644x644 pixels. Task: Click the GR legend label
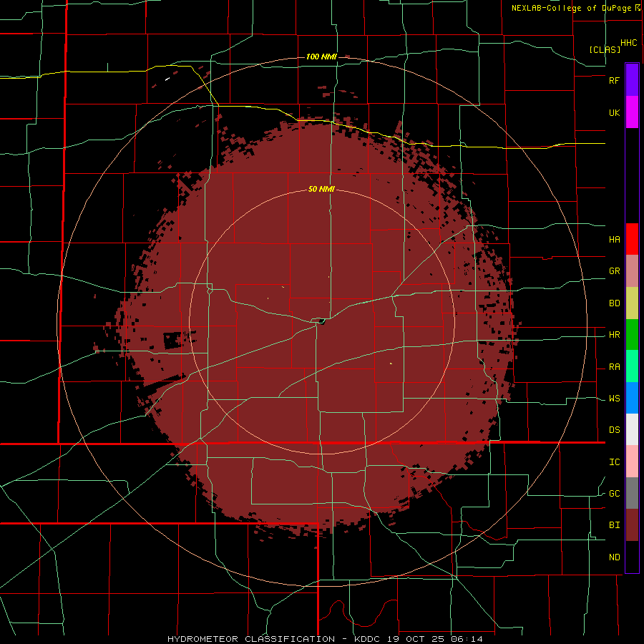click(x=615, y=271)
